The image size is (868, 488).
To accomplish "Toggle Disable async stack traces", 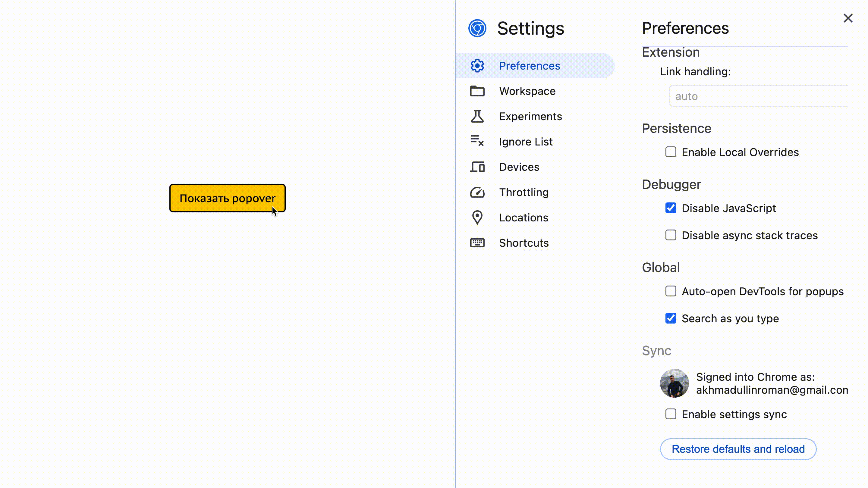I will pyautogui.click(x=671, y=235).
